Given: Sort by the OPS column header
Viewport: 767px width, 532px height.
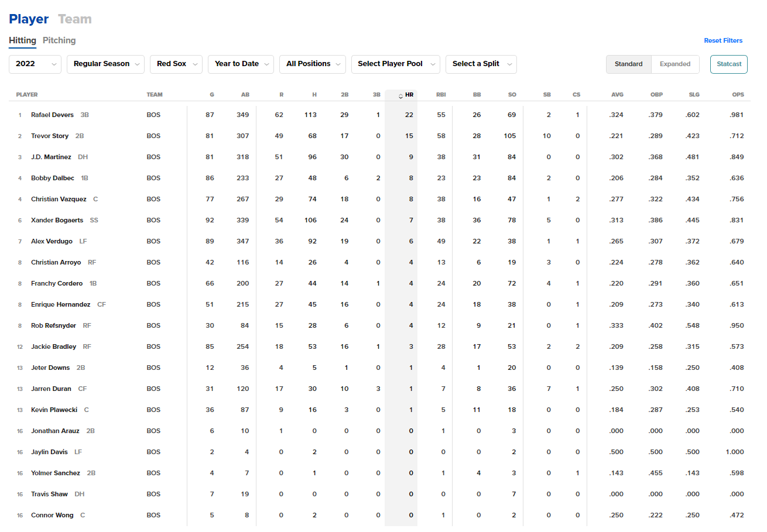Looking at the screenshot, I should 738,95.
